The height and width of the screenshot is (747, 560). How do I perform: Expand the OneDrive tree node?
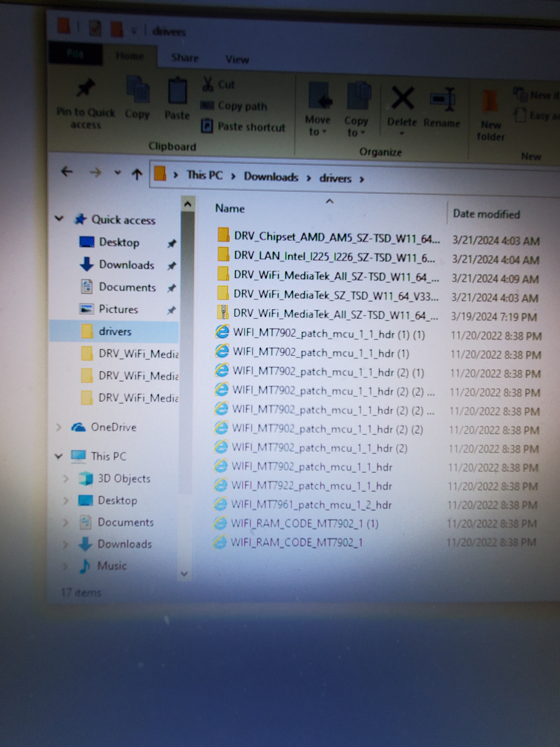(x=59, y=427)
